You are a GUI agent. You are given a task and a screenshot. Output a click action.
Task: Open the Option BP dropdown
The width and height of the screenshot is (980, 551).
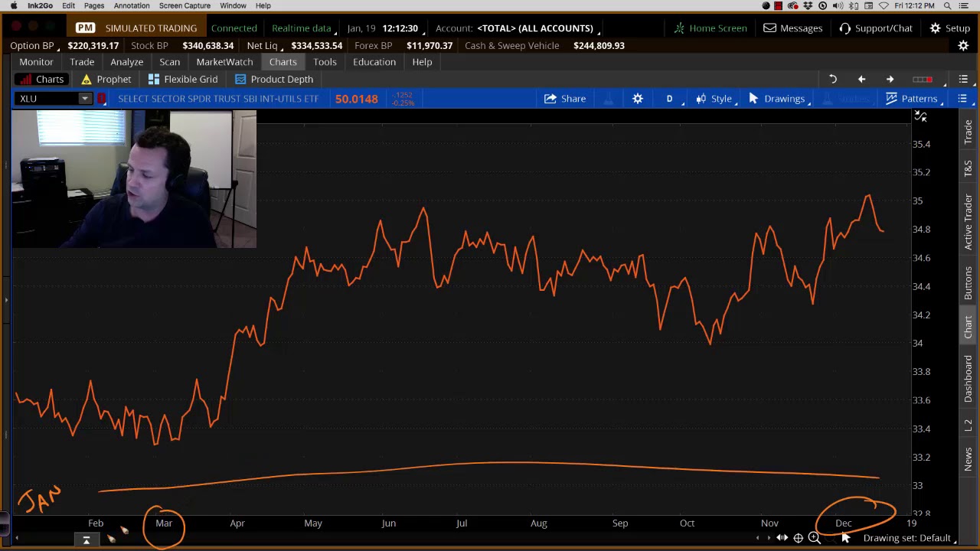pyautogui.click(x=35, y=46)
